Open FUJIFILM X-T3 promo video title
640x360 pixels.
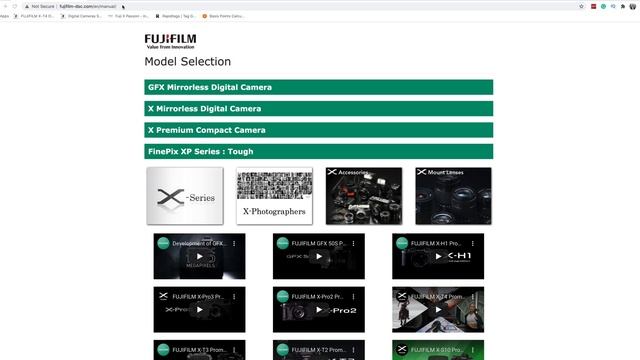(199, 350)
